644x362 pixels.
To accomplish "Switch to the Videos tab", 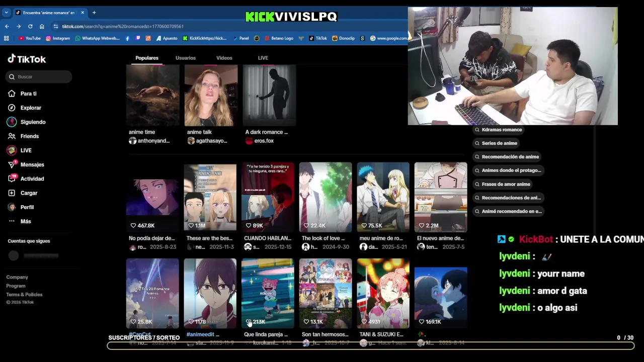I will coord(224,58).
